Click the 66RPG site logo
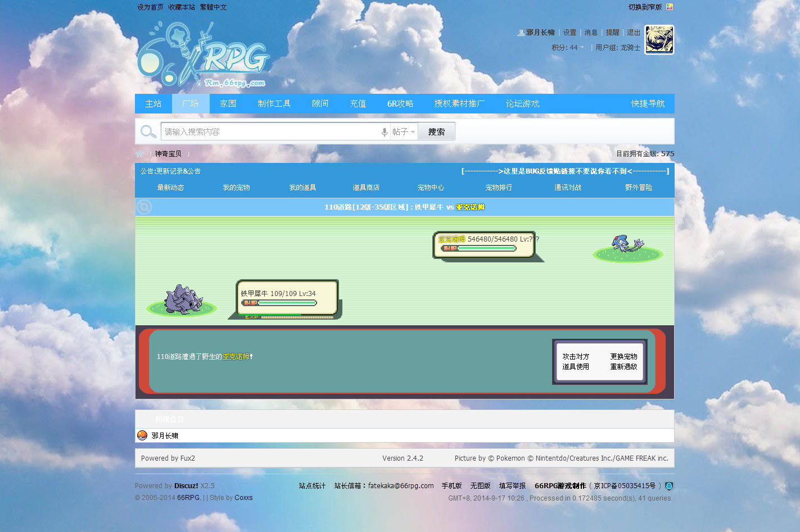 (204, 56)
